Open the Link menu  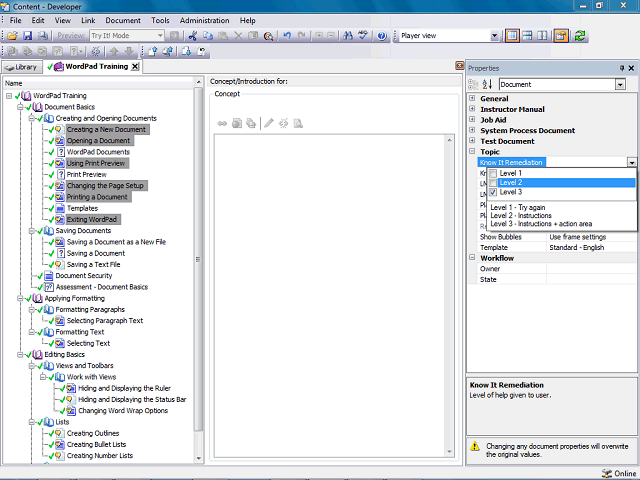[88, 20]
